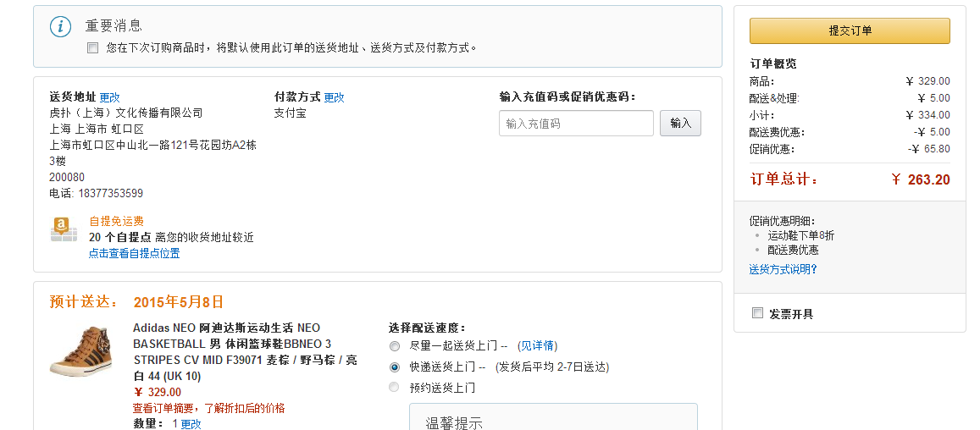This screenshot has height=430, width=980.
Task: Tick the 发票开具 invoice checkbox
Action: [757, 313]
